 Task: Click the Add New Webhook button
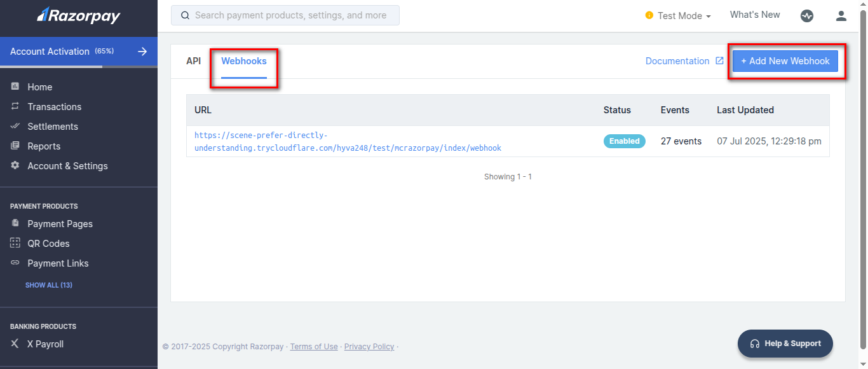pos(785,61)
